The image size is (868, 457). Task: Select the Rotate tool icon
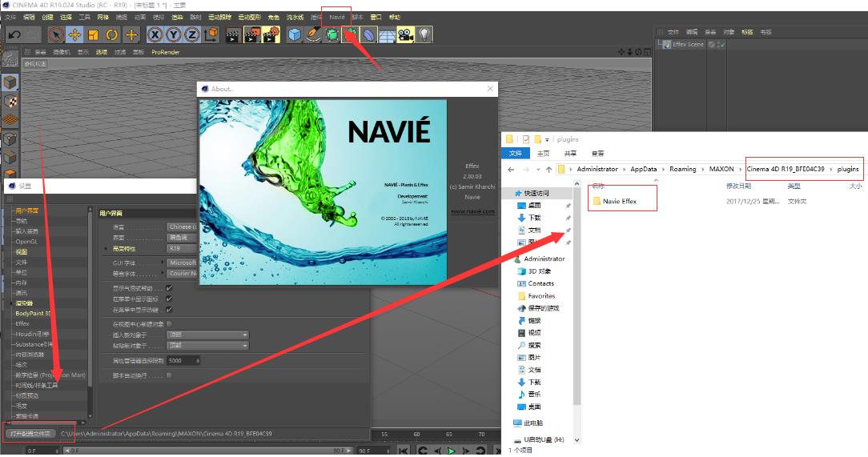click(x=112, y=34)
